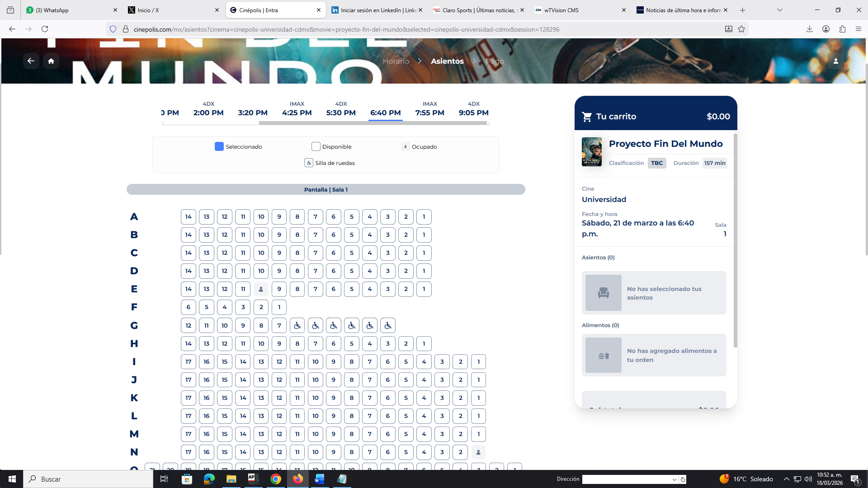Click Horario breadcrumb link
This screenshot has width=868, height=488.
coord(396,61)
